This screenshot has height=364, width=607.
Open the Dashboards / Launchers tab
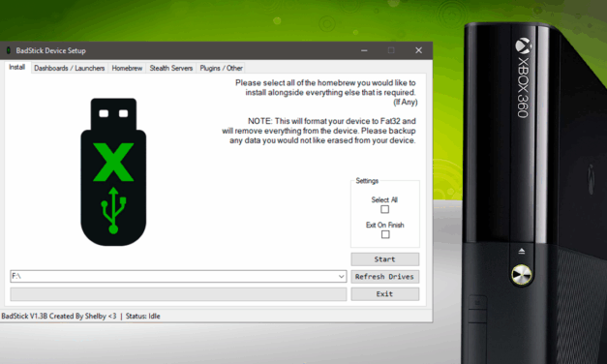click(70, 68)
